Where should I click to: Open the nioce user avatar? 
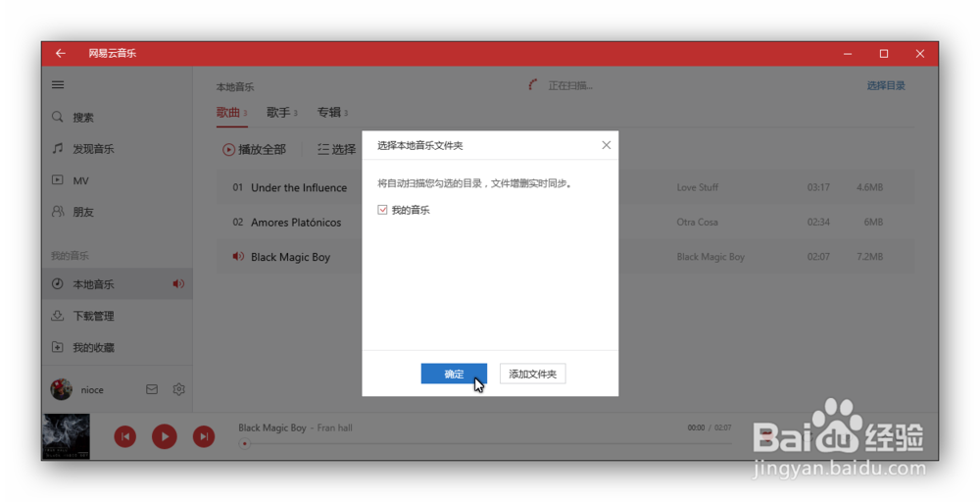(61, 389)
